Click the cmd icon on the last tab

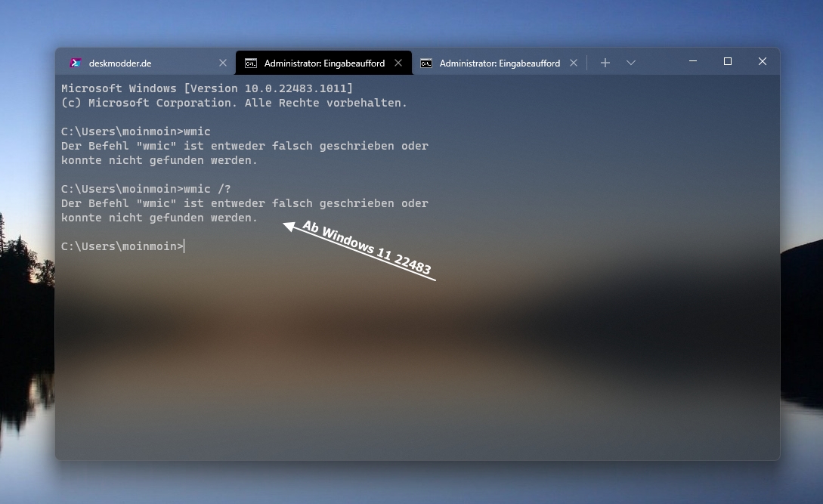tap(426, 63)
